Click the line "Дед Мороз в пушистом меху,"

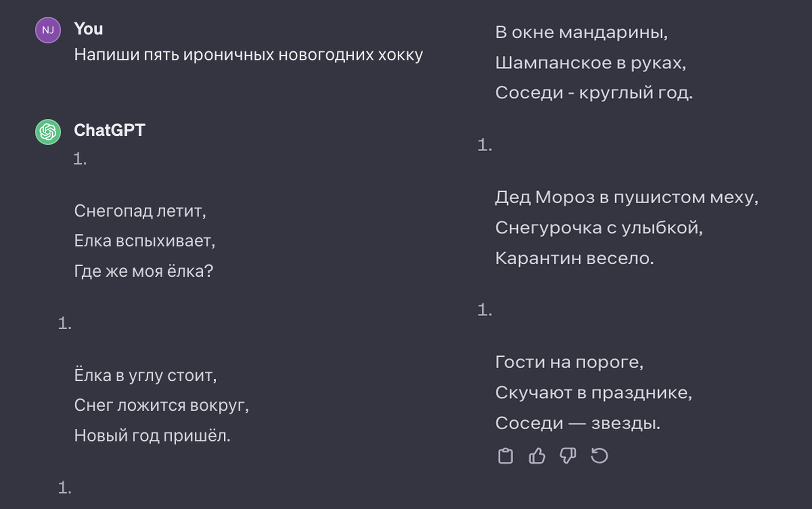point(626,197)
